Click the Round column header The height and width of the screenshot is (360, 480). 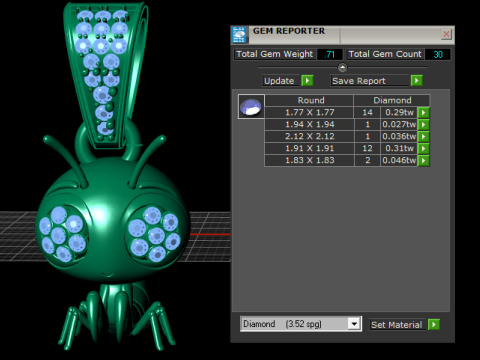[309, 100]
